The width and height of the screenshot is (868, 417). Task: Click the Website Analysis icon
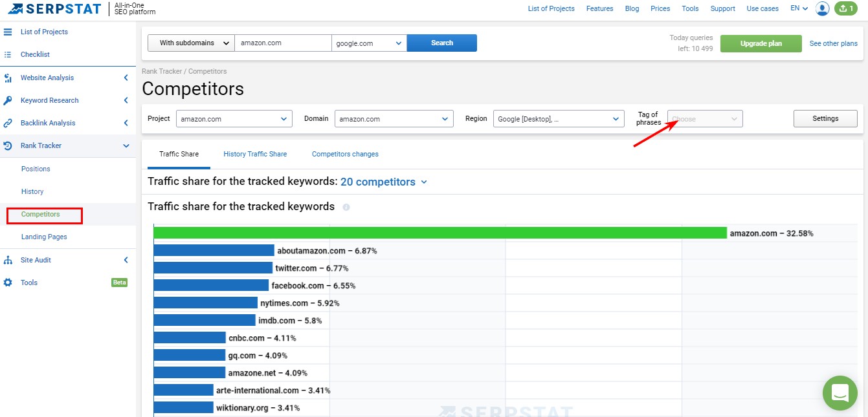8,78
